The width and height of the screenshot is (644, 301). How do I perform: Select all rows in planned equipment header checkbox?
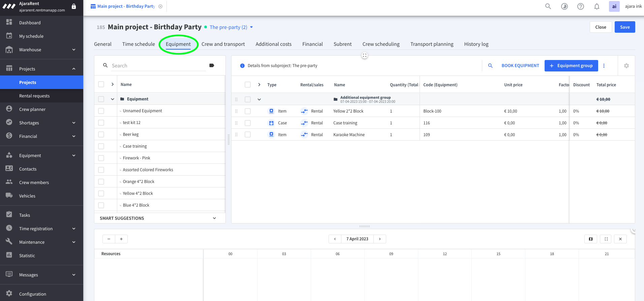[x=248, y=85]
